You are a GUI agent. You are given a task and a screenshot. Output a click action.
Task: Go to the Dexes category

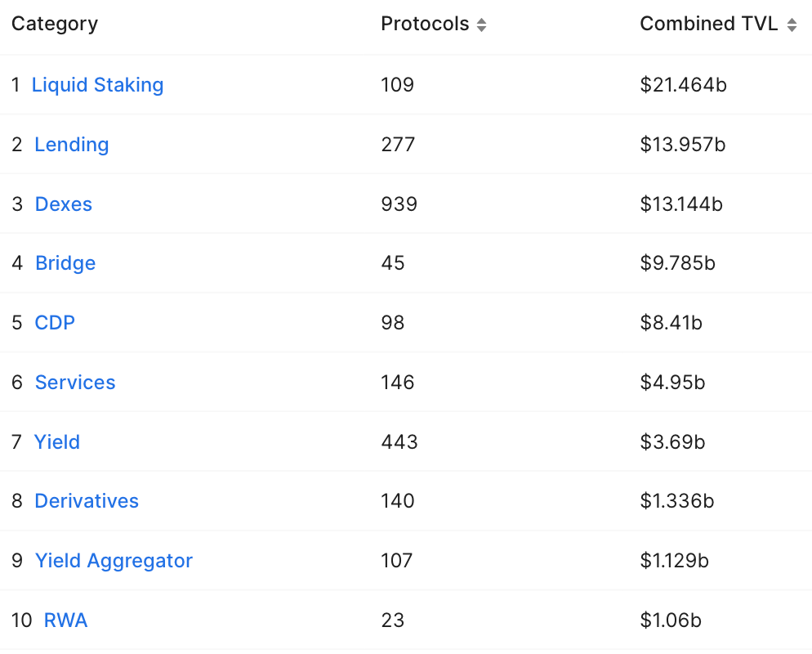[x=63, y=204]
